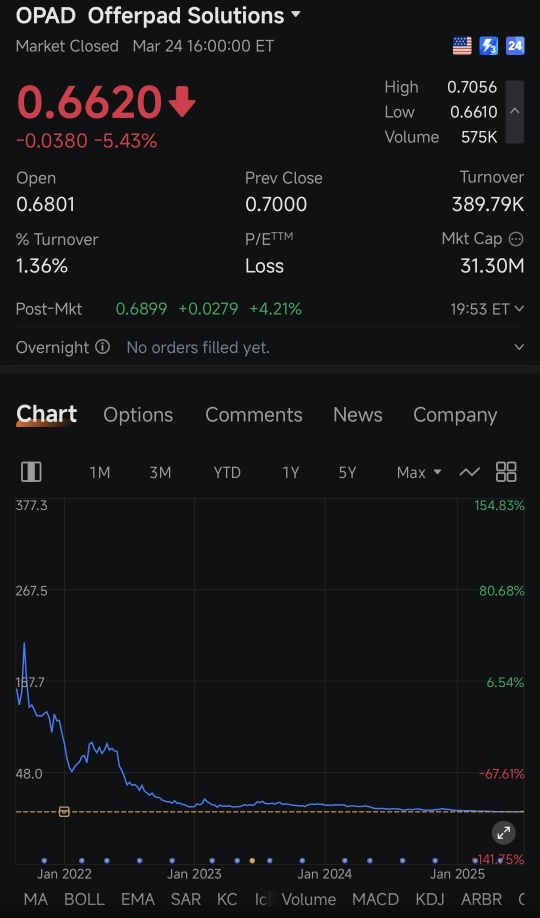Open the lightning Level 3 quotes icon
The width and height of the screenshot is (540, 918).
(x=488, y=46)
